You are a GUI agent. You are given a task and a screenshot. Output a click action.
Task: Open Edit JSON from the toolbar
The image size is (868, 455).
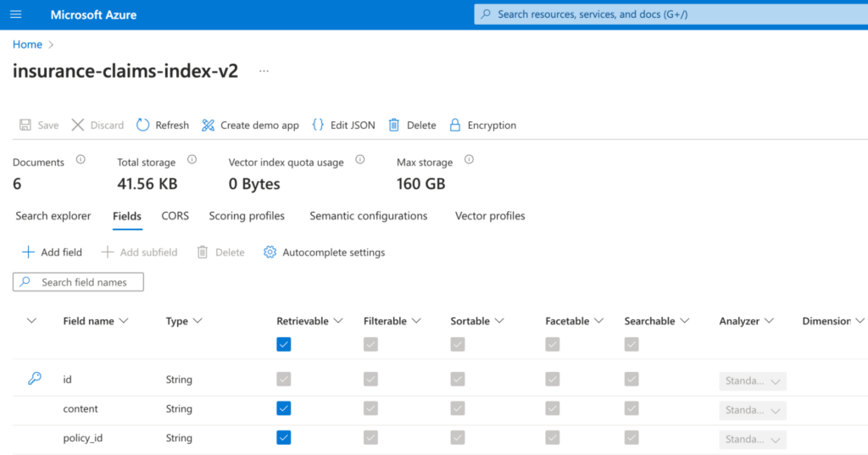tap(318, 125)
